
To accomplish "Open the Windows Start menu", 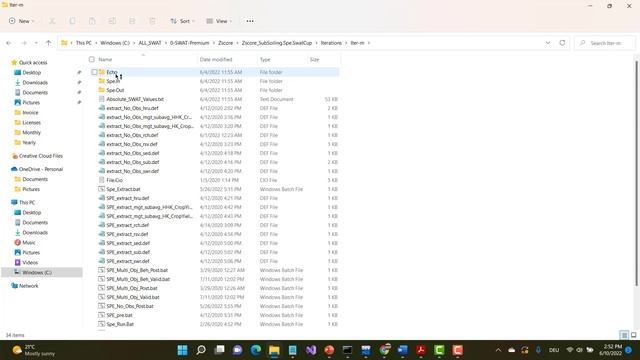I will [x=182, y=350].
